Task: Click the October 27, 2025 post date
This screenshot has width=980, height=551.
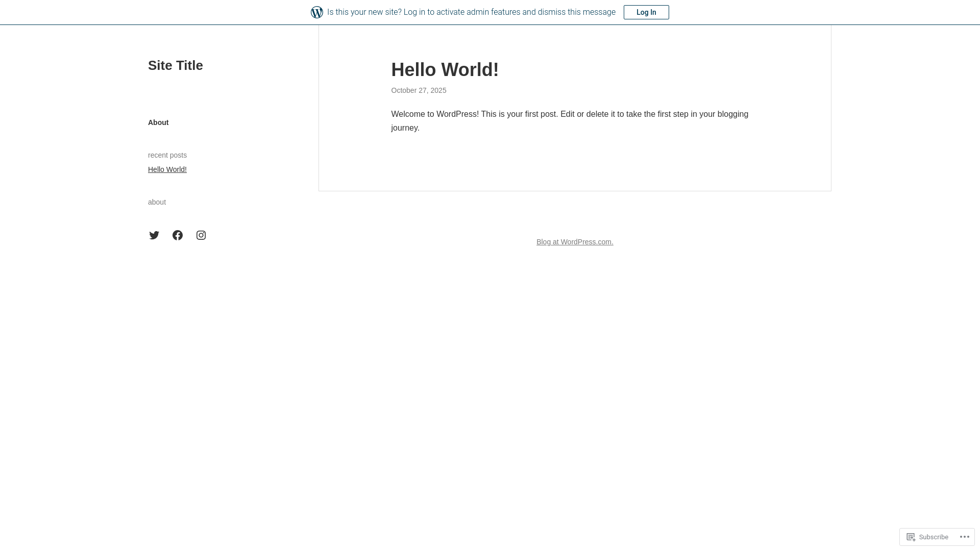Action: point(419,90)
